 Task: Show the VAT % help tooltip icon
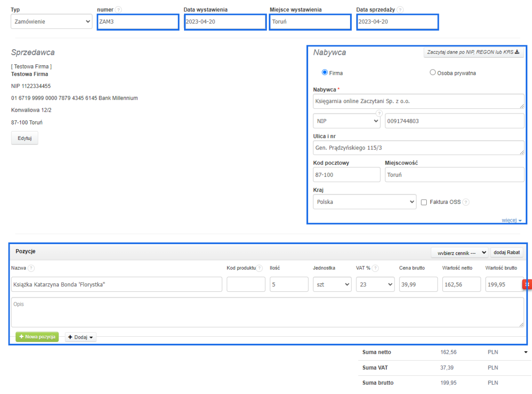point(375,268)
